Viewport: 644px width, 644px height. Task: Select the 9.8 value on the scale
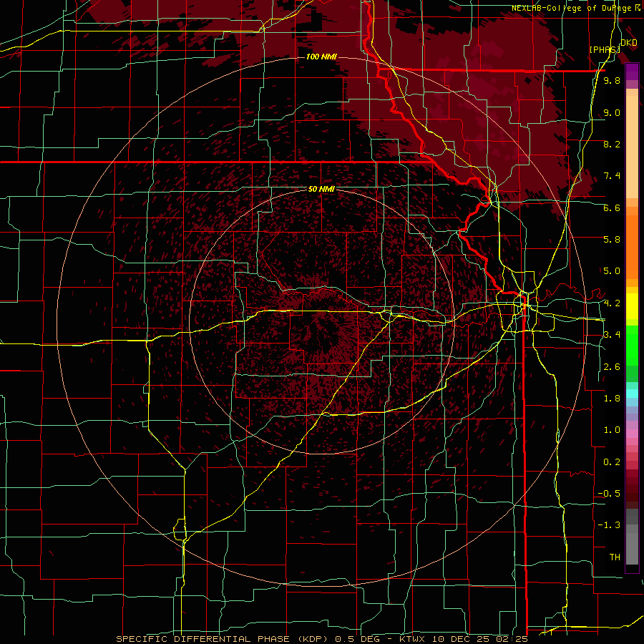(612, 81)
